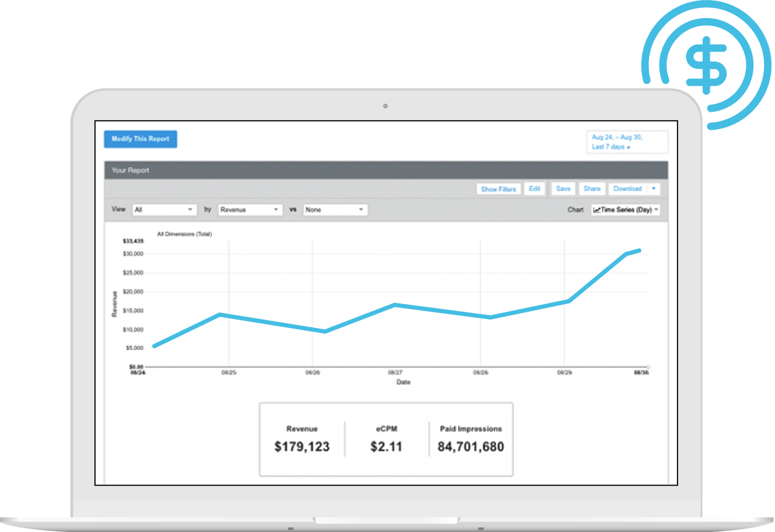
Task: Select the Revenue $179,123 total
Action: point(302,446)
